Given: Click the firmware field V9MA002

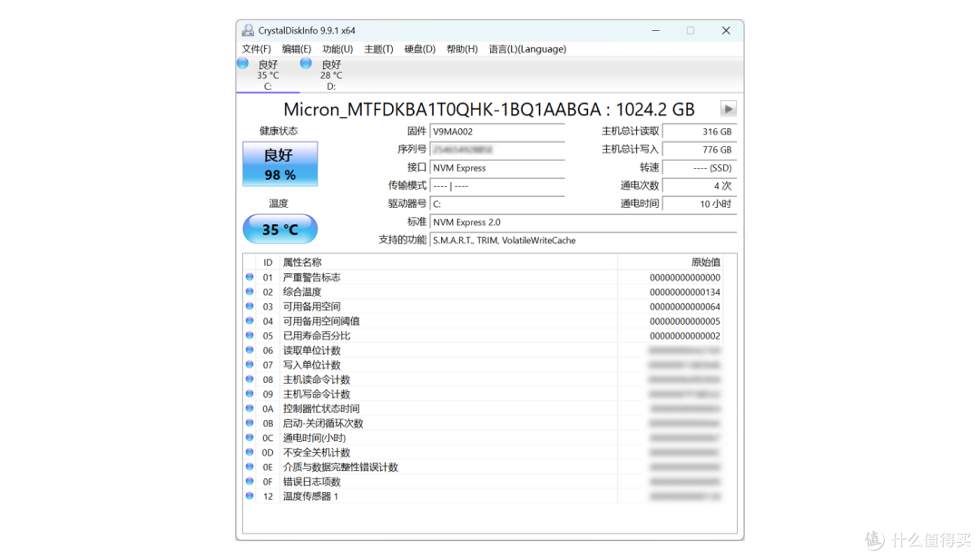Looking at the screenshot, I should (x=497, y=132).
